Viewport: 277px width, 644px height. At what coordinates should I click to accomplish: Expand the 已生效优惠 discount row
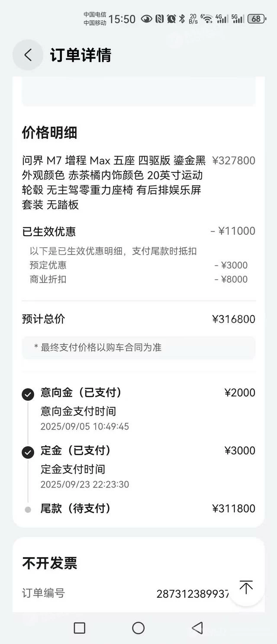pos(138,231)
